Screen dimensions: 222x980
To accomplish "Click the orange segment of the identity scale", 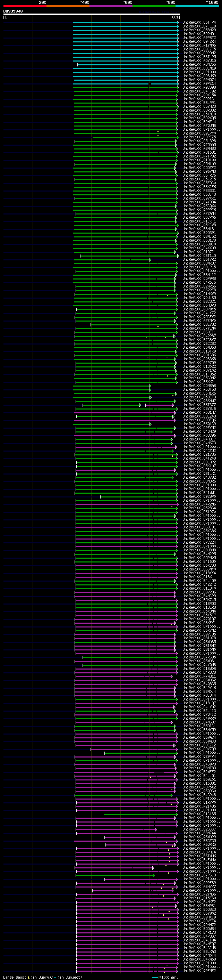I will coord(68,6).
